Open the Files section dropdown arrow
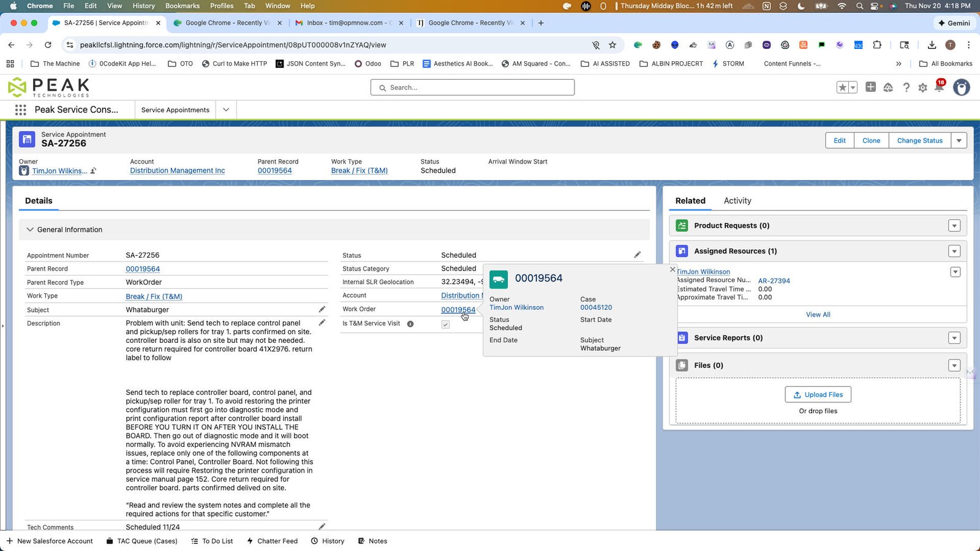980x551 pixels. pyautogui.click(x=954, y=365)
